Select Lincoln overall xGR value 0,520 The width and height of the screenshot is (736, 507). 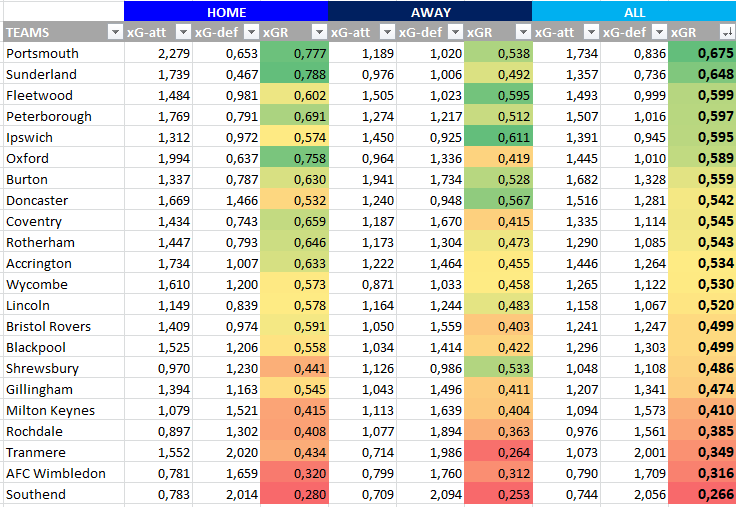pyautogui.click(x=702, y=305)
